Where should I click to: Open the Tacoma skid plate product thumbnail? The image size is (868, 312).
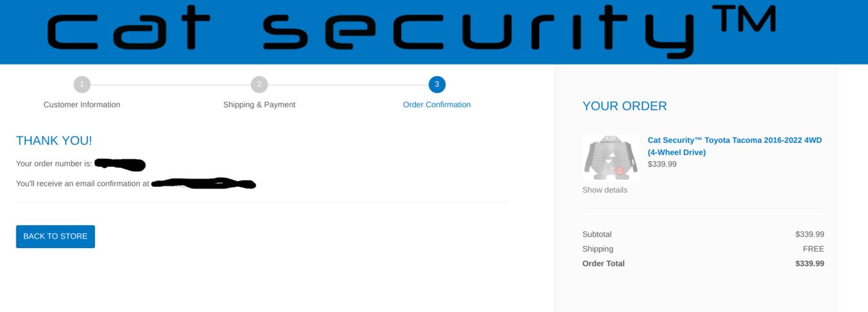(x=611, y=157)
